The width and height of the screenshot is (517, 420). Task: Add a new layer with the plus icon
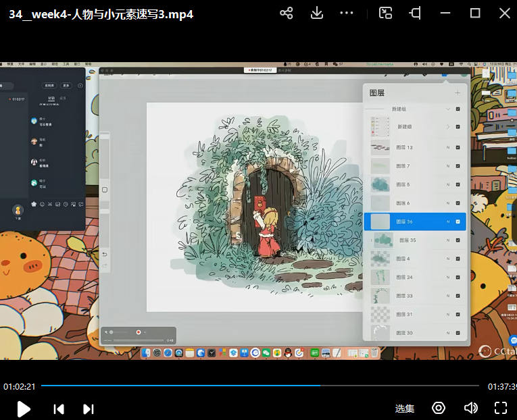[x=458, y=93]
